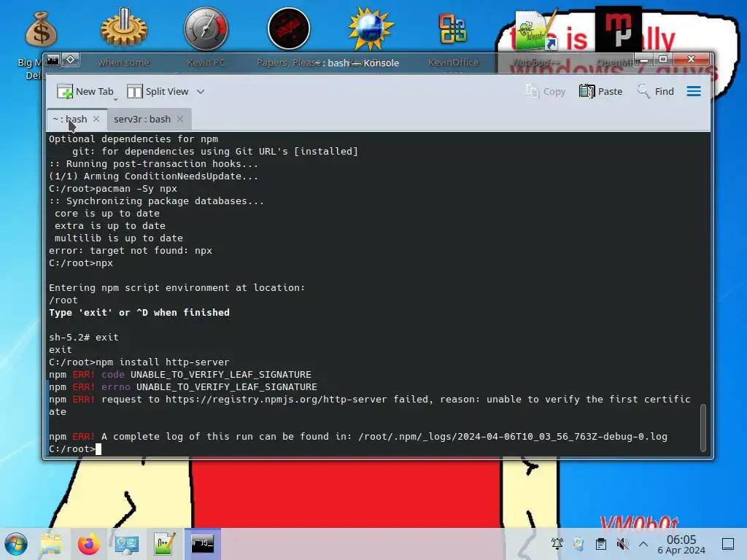Close the Konsole window
Screen dimensions: 747x560
point(692,59)
